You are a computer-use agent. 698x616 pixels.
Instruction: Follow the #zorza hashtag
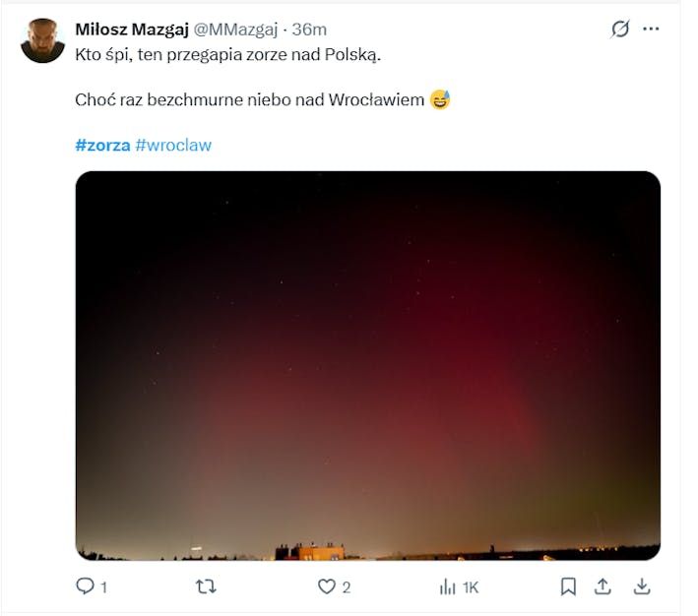(102, 146)
